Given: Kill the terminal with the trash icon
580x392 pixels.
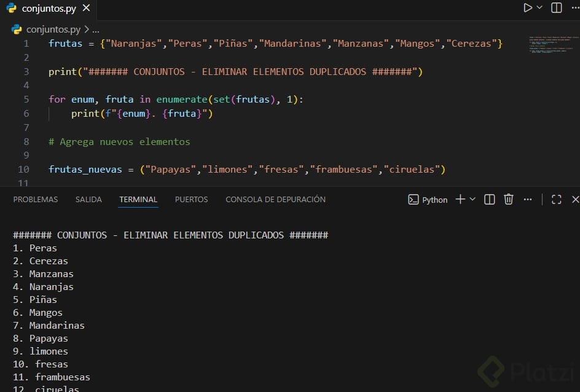Looking at the screenshot, I should click(x=509, y=199).
